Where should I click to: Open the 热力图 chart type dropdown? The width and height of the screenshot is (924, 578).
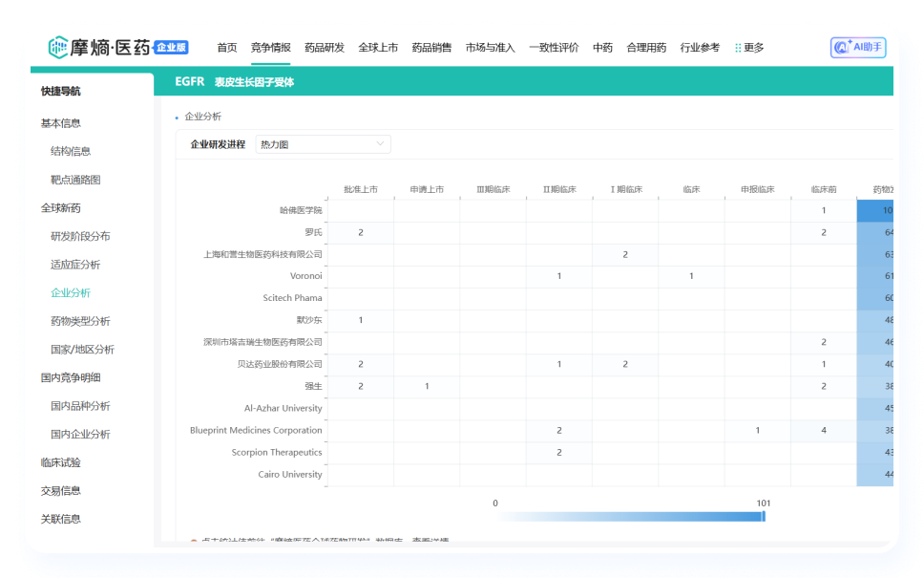[323, 144]
